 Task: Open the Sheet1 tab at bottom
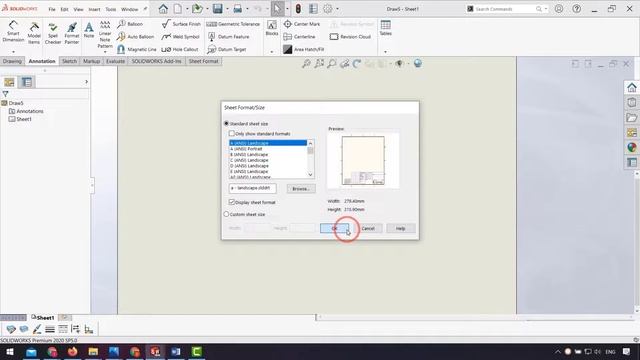(42, 317)
